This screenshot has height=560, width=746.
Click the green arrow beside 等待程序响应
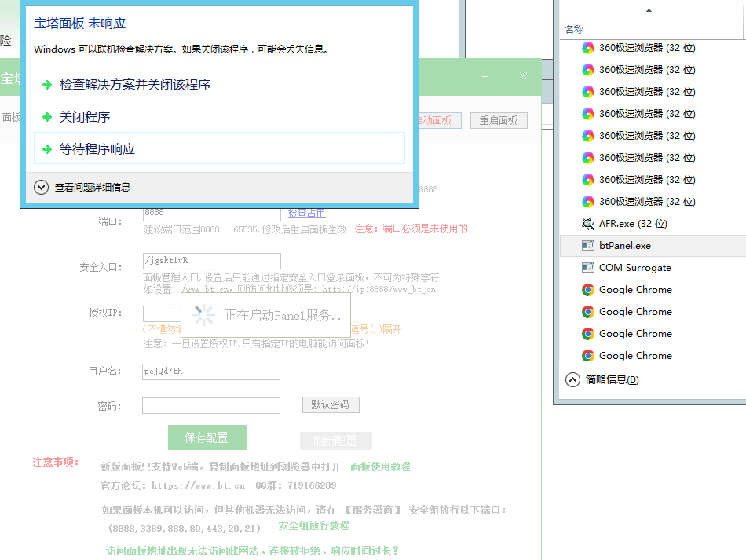tap(47, 149)
